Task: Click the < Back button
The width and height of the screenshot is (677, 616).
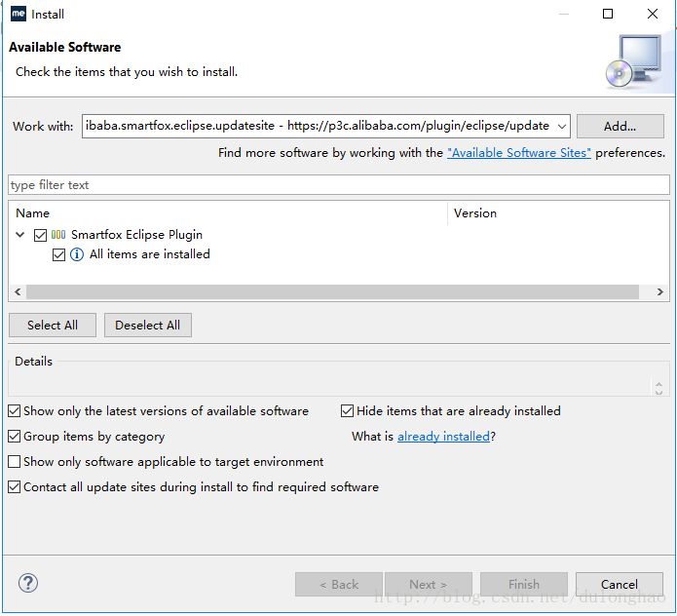Action: click(339, 585)
